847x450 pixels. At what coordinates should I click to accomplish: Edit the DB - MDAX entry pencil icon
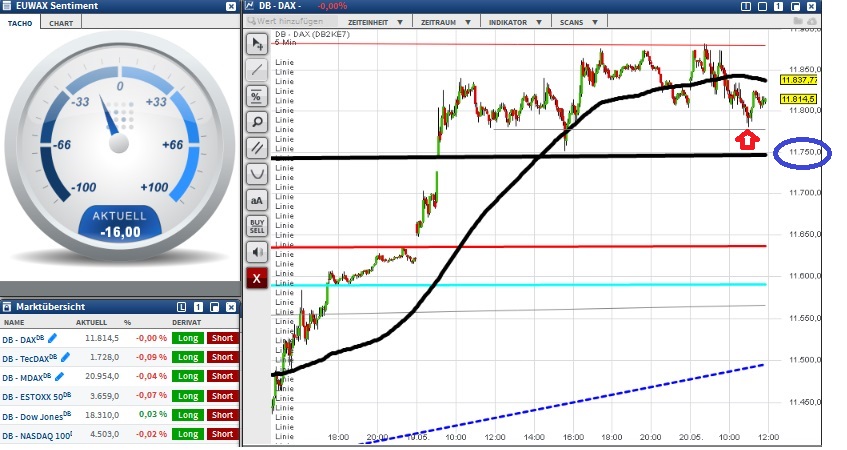click(x=59, y=376)
